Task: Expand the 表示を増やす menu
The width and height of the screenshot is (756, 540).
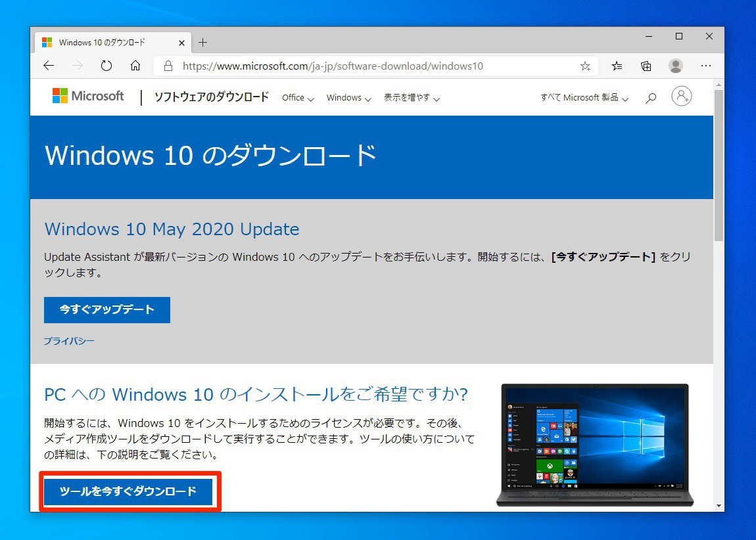Action: pos(412,98)
